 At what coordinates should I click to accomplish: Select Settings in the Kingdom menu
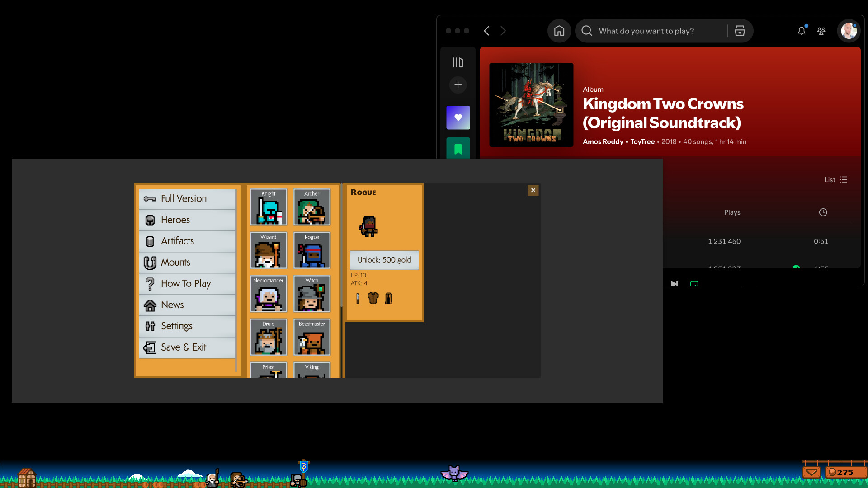[176, 326]
